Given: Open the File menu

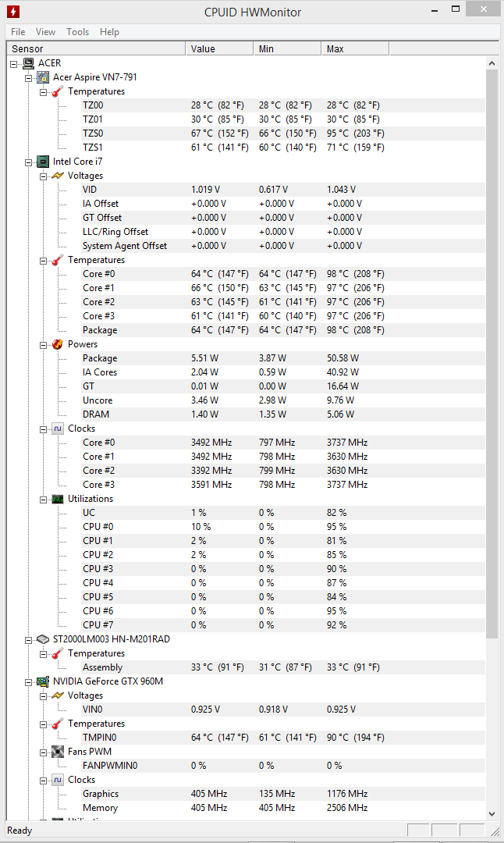Looking at the screenshot, I should pos(18,32).
